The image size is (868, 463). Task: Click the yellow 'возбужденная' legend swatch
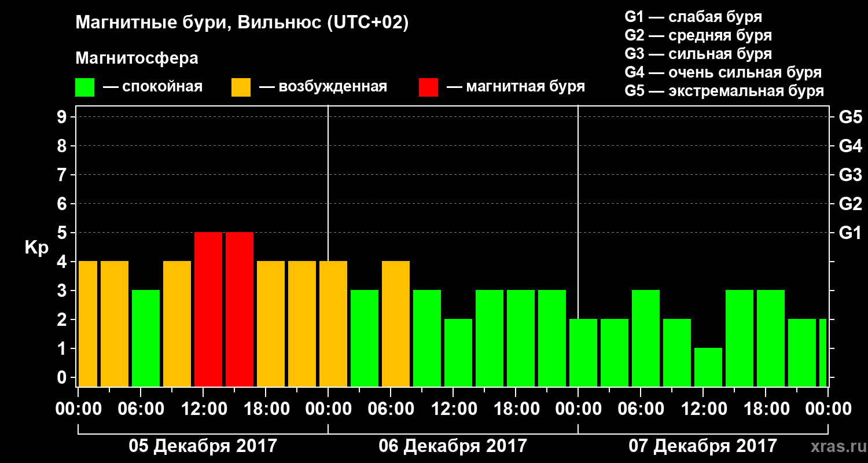point(241,87)
